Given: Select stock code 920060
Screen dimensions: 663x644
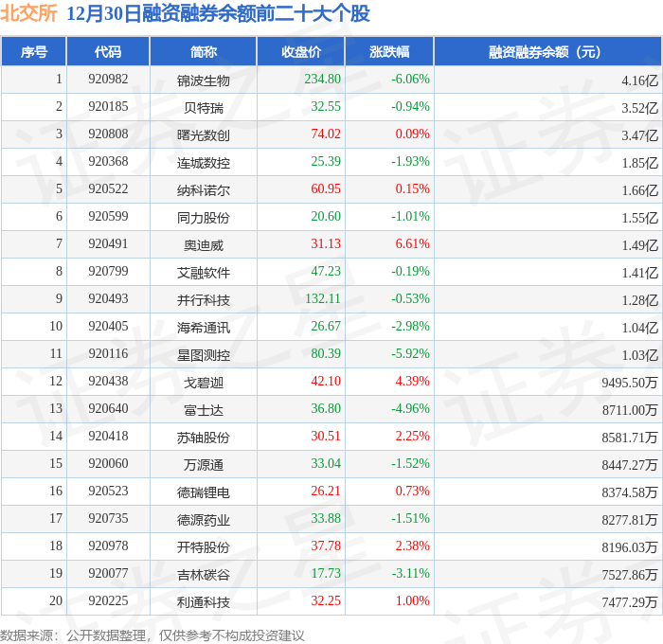Looking at the screenshot, I should (x=108, y=464).
